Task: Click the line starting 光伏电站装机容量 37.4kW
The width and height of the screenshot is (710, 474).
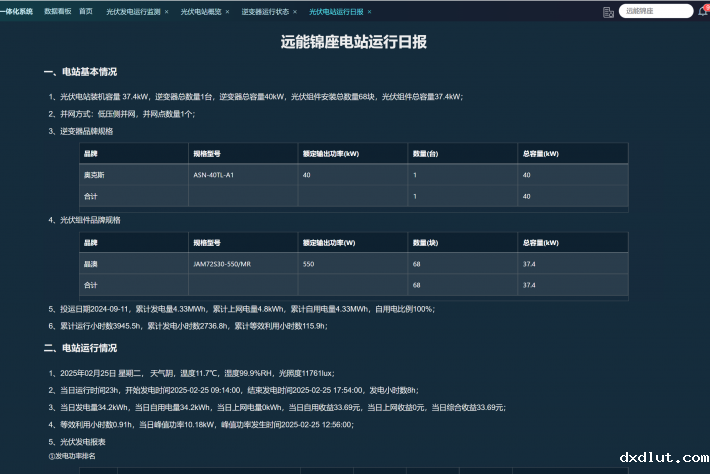Action: coord(256,96)
